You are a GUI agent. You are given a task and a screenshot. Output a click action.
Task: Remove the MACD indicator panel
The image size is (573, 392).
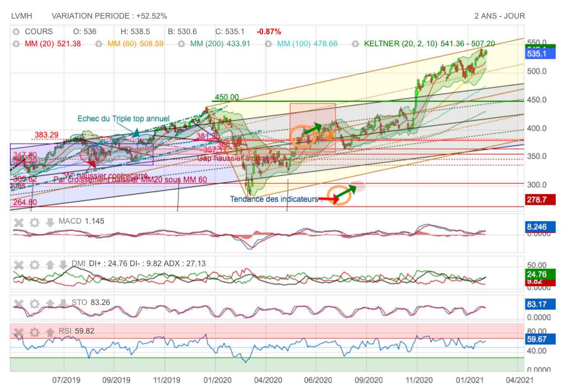tap(19, 222)
